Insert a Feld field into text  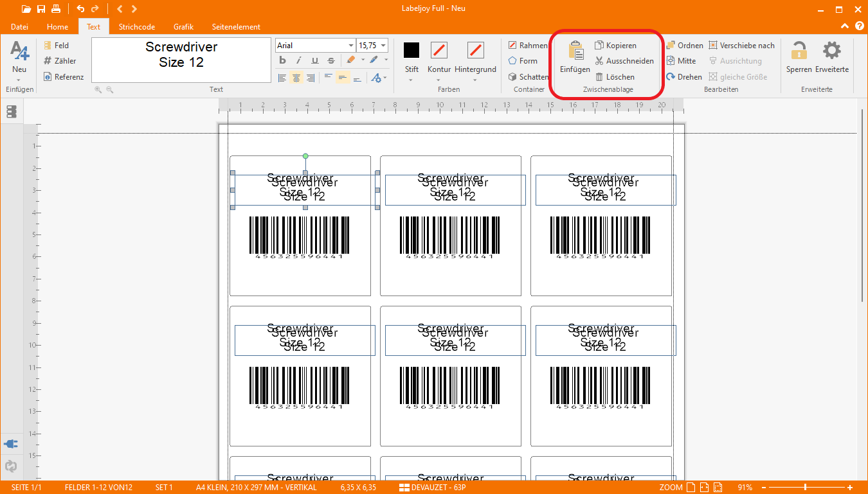[x=57, y=46]
